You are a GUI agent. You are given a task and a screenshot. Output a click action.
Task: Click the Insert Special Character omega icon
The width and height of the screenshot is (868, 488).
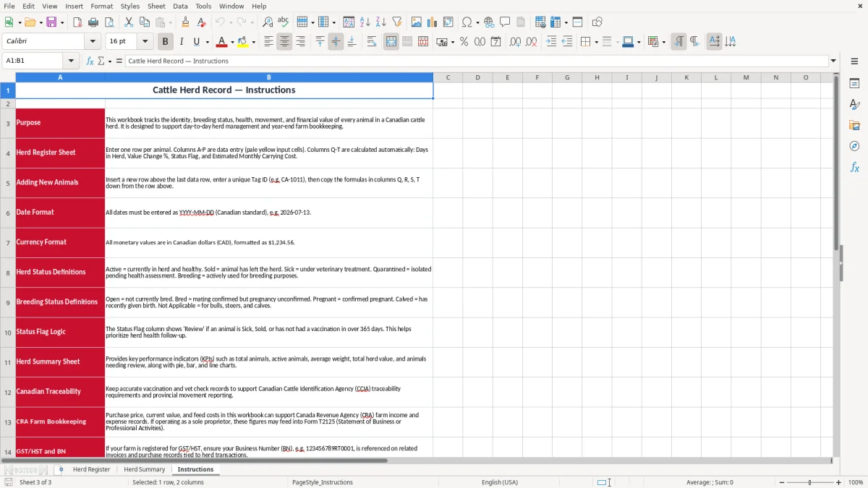(467, 22)
